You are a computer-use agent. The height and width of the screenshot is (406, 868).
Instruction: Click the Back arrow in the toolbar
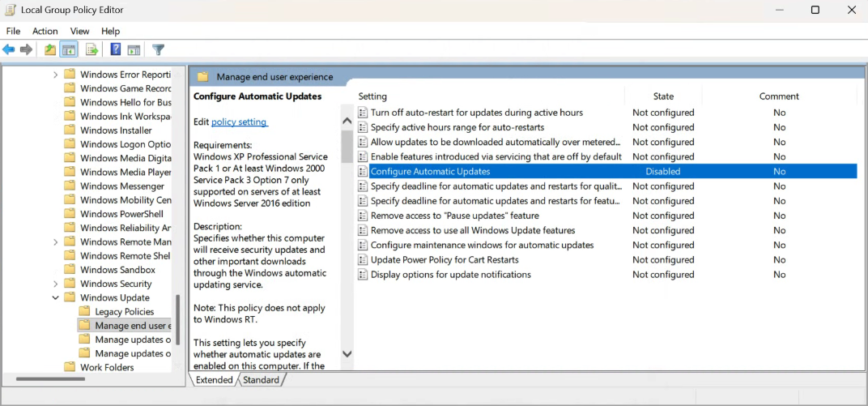click(x=9, y=50)
